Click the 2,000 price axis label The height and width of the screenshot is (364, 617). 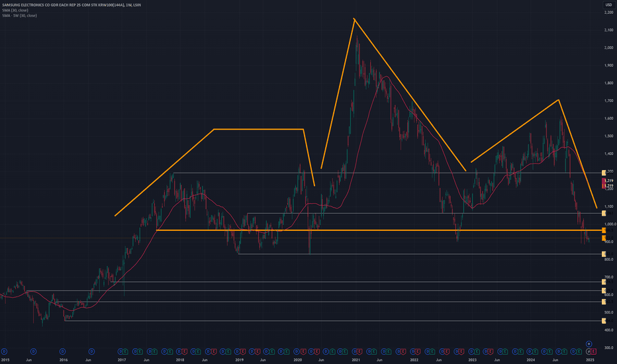coord(608,48)
